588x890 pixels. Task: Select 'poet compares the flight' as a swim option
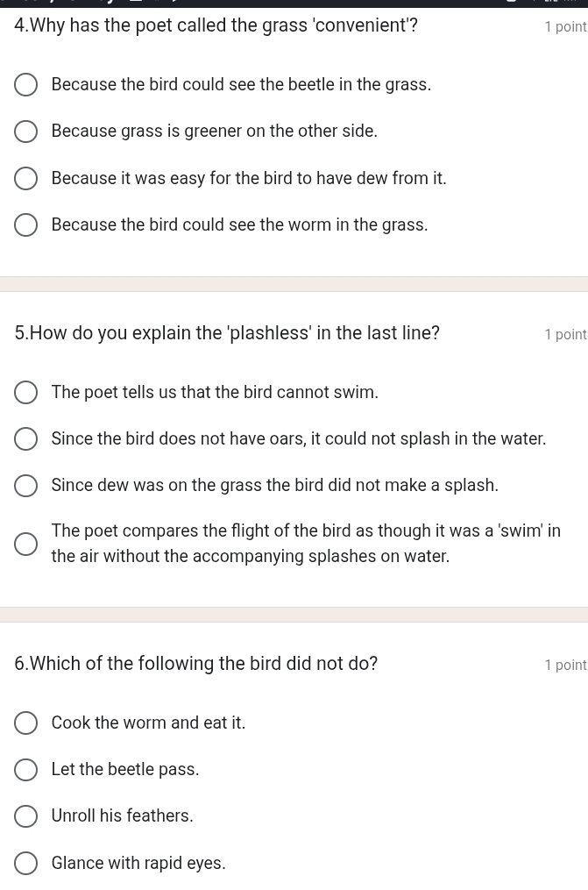click(x=26, y=544)
